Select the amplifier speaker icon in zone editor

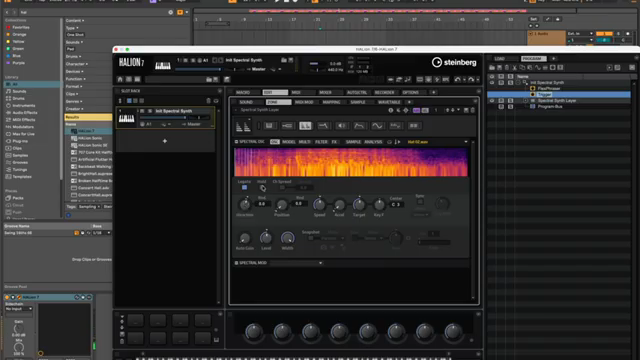pyautogui.click(x=341, y=126)
